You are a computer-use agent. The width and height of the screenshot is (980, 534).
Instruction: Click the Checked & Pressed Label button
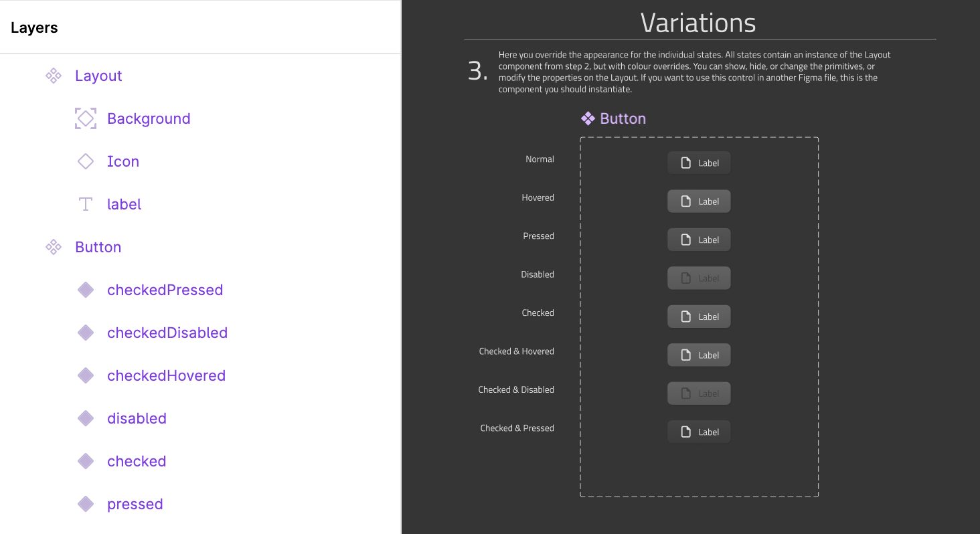point(699,432)
